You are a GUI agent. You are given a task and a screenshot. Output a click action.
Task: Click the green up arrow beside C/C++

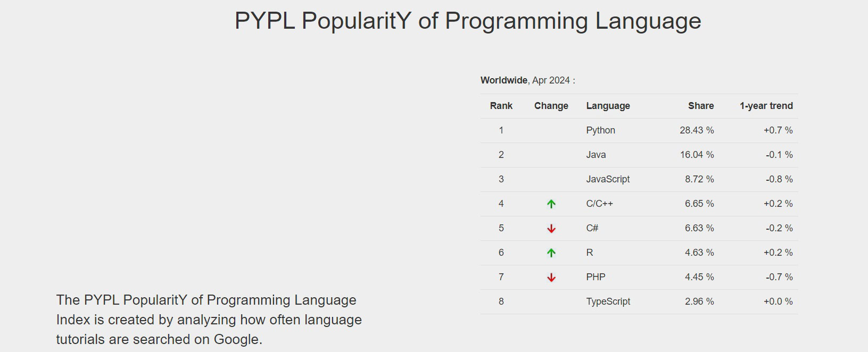[551, 204]
